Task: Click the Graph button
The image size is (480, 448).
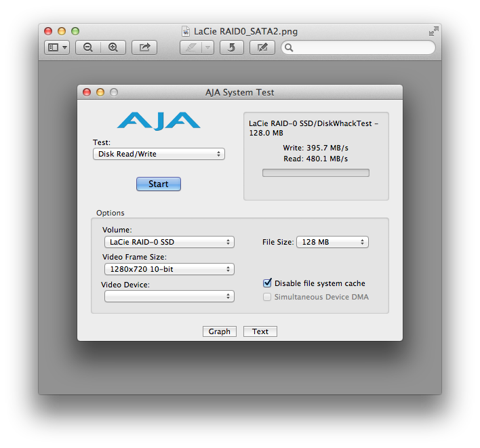Action: [220, 331]
